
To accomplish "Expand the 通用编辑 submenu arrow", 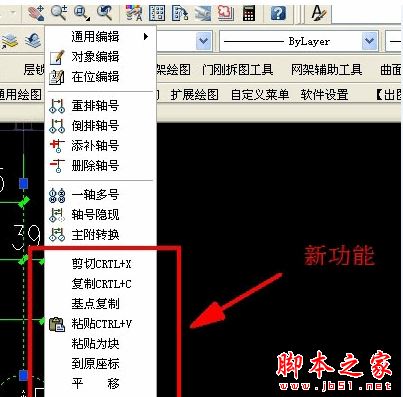I will click(146, 36).
